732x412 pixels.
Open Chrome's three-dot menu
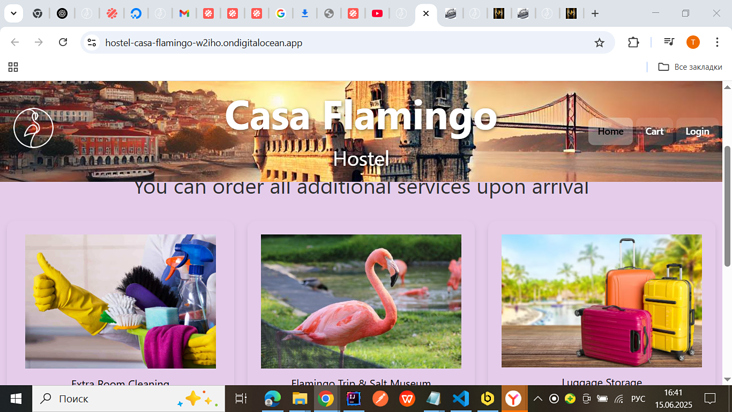point(717,42)
